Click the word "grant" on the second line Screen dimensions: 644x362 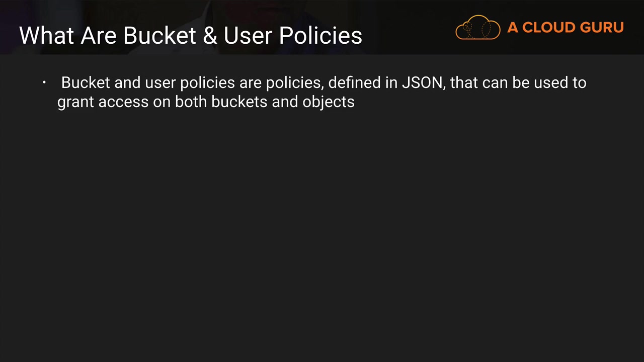pos(75,102)
